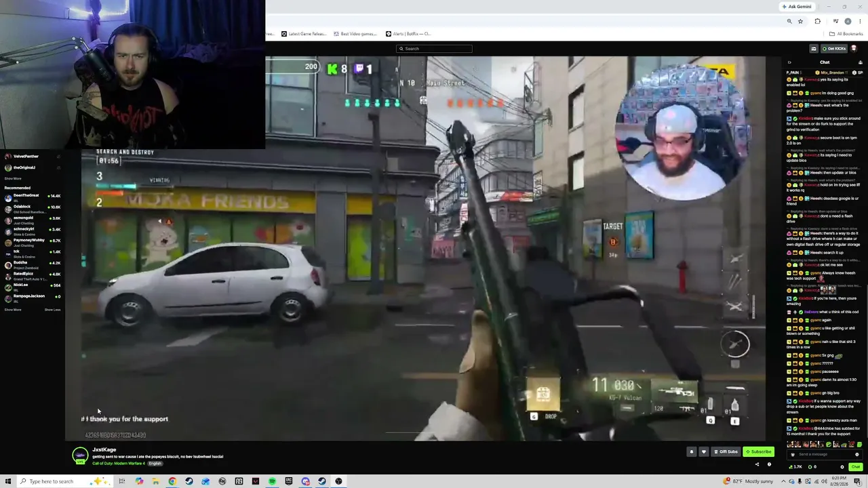868x488 pixels.
Task: Click the green Subscribe button
Action: [x=759, y=451]
